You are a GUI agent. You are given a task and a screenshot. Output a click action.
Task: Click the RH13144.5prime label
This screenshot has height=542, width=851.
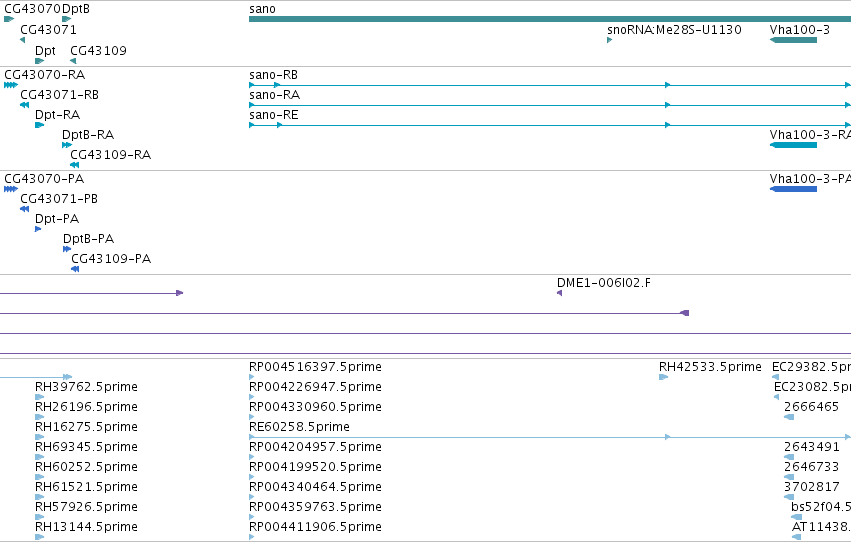(86, 527)
